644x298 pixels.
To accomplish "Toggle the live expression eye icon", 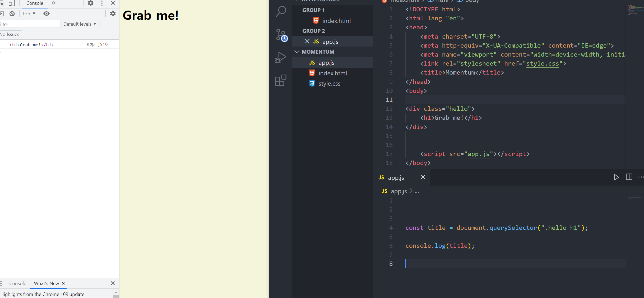I will pos(47,14).
